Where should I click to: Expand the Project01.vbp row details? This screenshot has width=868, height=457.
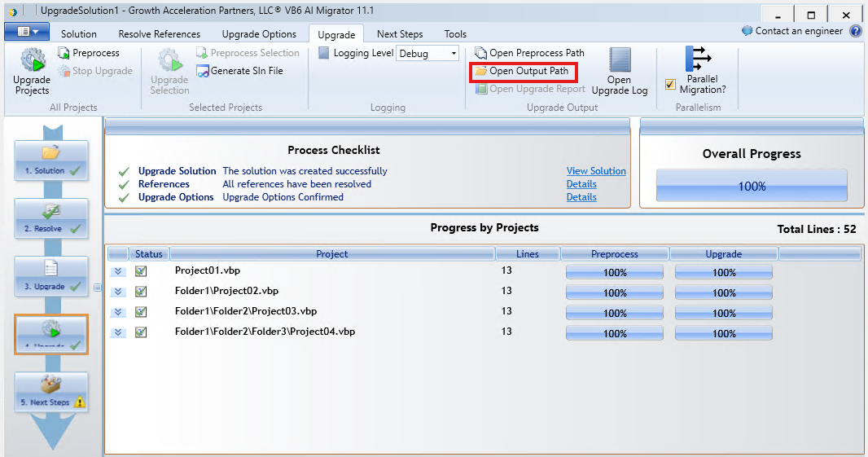(118, 271)
